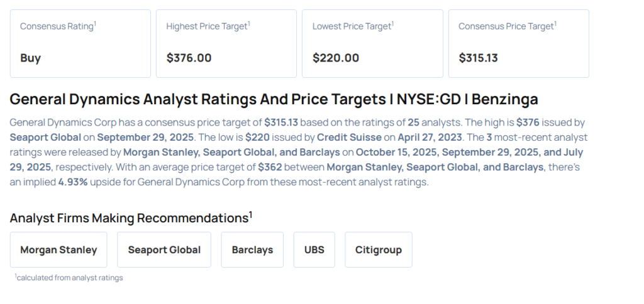Image resolution: width=644 pixels, height=304 pixels.
Task: Click the bold $315.13 in the paragraph
Action: [x=282, y=122]
